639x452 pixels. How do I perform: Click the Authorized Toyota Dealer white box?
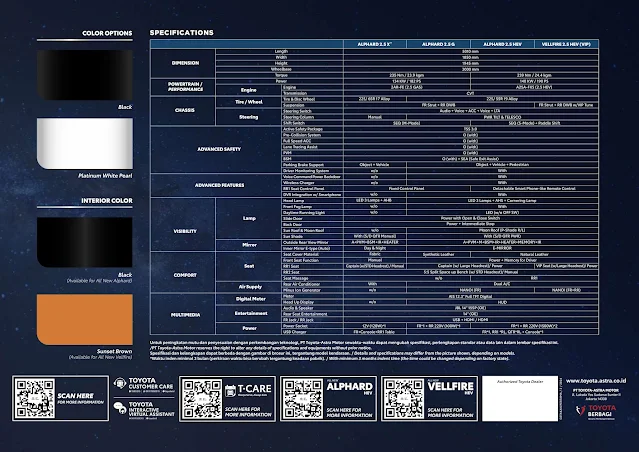click(x=520, y=399)
